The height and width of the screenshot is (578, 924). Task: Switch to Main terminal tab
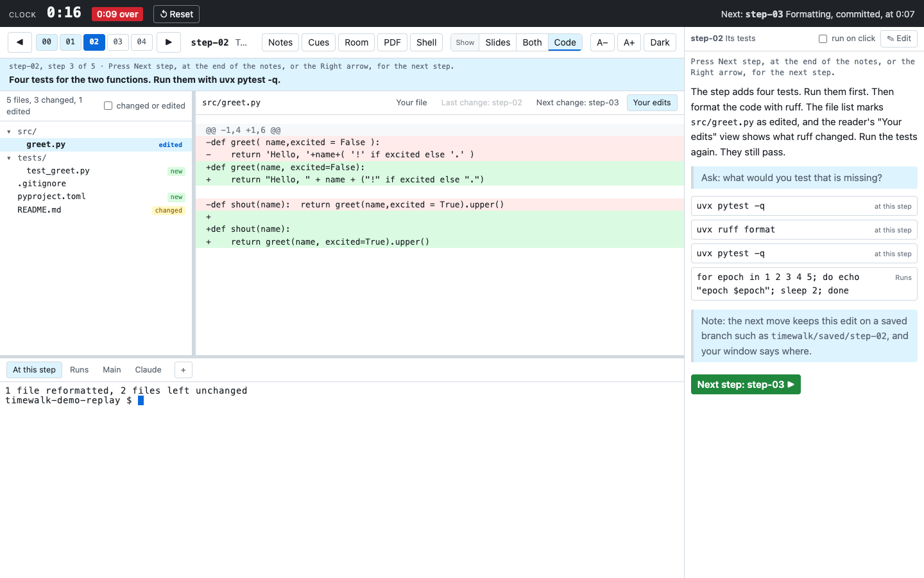tap(112, 370)
